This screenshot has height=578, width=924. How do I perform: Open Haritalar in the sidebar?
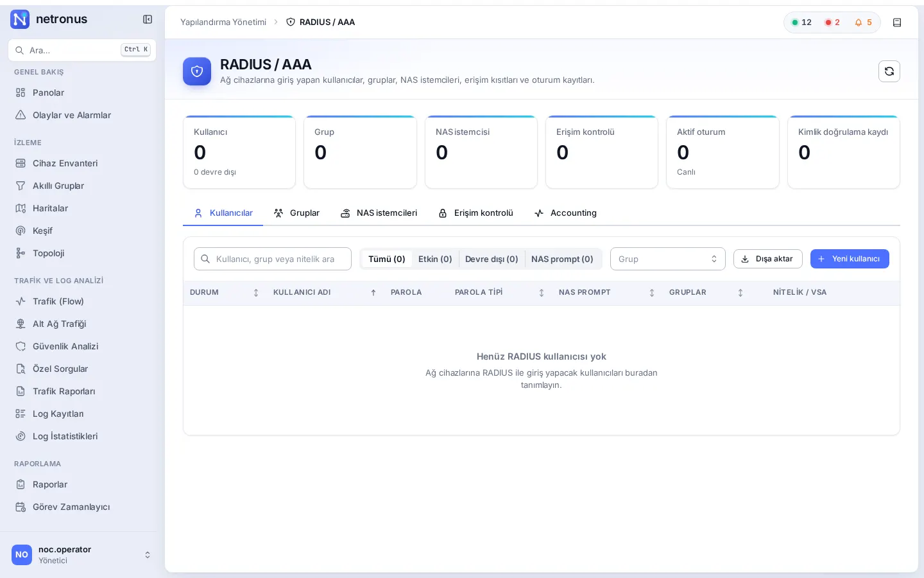[x=82, y=208]
